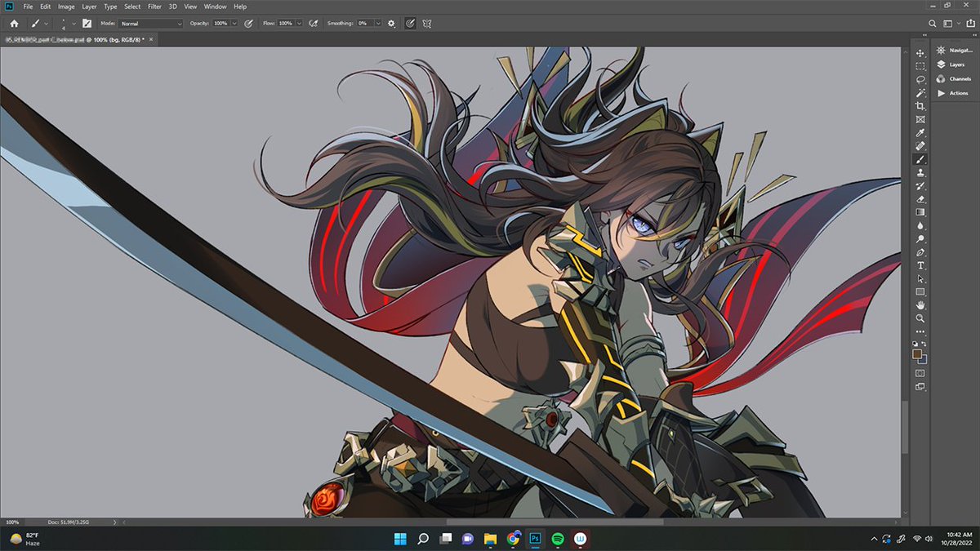Open the Layer menu
The height and width of the screenshot is (551, 980).
[89, 7]
